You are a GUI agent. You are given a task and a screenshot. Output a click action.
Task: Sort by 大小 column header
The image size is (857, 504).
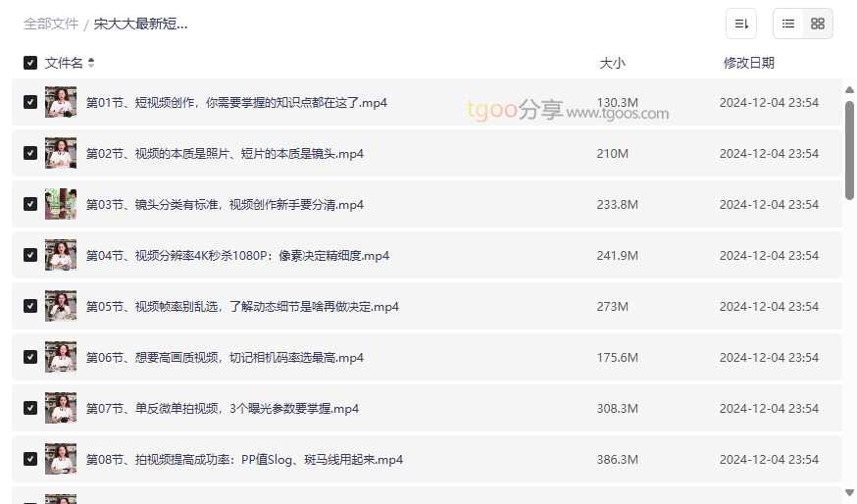(612, 63)
